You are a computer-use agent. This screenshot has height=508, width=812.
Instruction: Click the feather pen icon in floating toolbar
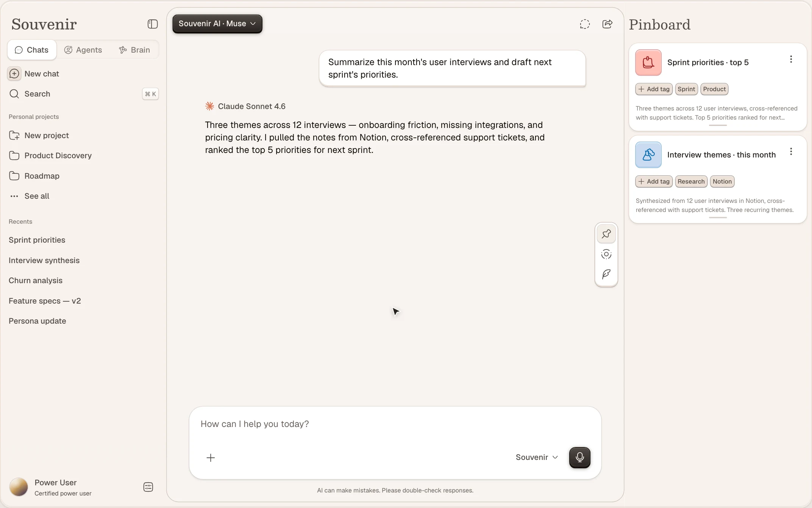[x=606, y=274]
